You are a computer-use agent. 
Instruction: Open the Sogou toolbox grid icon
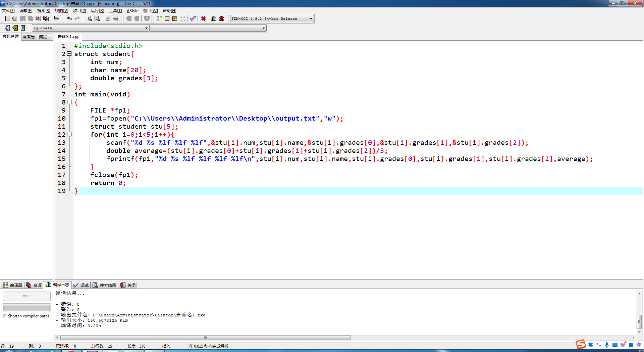[631, 345]
